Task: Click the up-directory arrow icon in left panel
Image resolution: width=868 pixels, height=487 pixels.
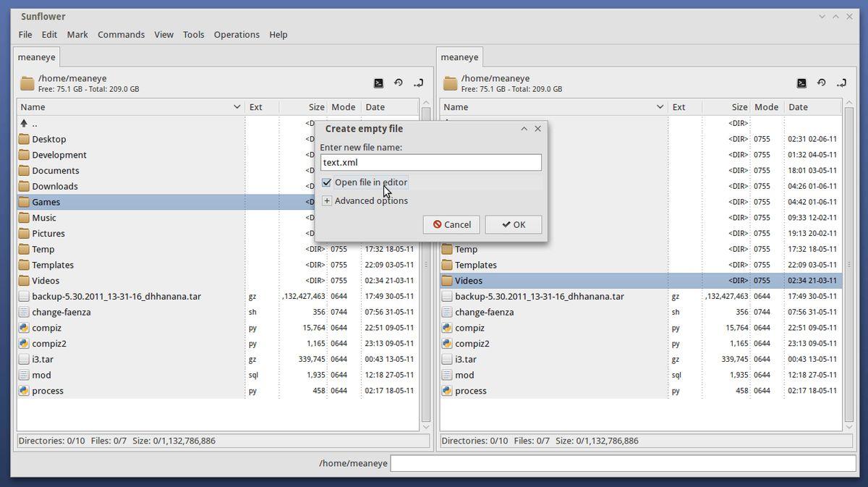Action: pyautogui.click(x=24, y=124)
